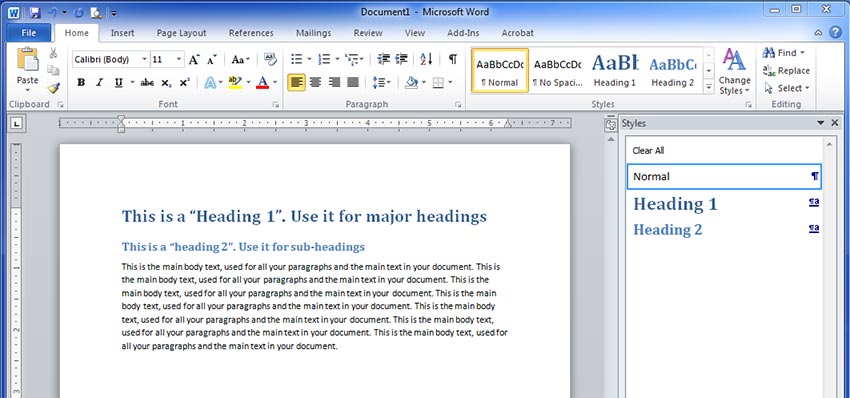This screenshot has width=850, height=398.
Task: Switch to the Insert tab
Action: 123,33
